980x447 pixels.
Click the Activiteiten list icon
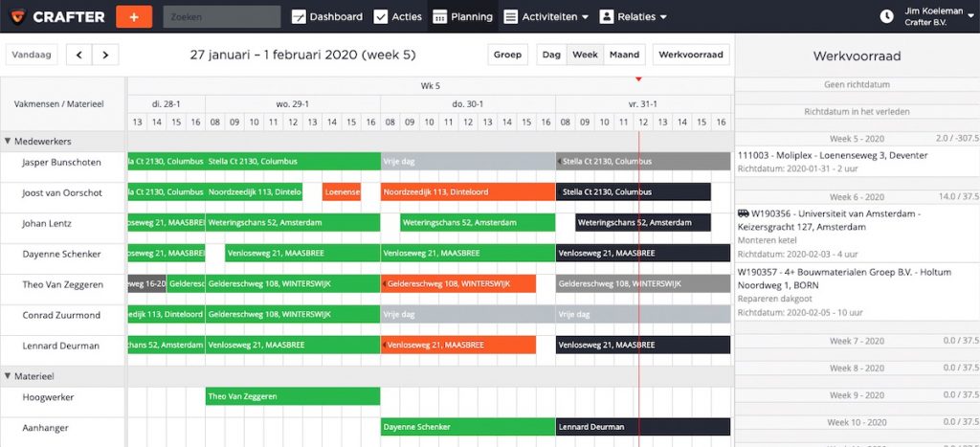pos(511,17)
